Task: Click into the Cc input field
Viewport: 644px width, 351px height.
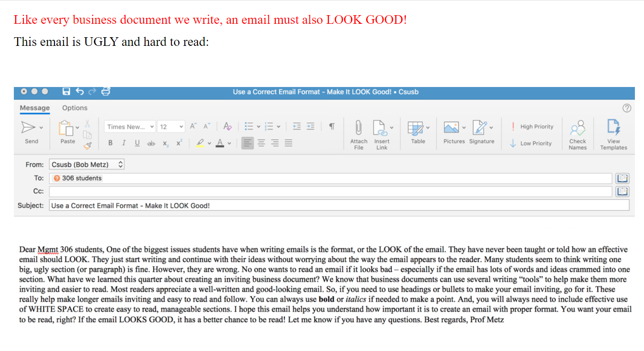Action: [x=332, y=192]
